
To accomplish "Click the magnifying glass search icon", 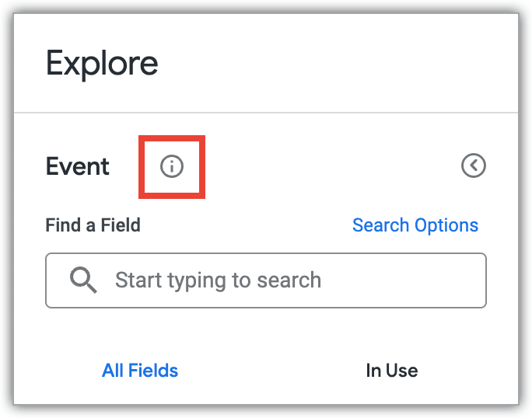I will click(x=83, y=280).
